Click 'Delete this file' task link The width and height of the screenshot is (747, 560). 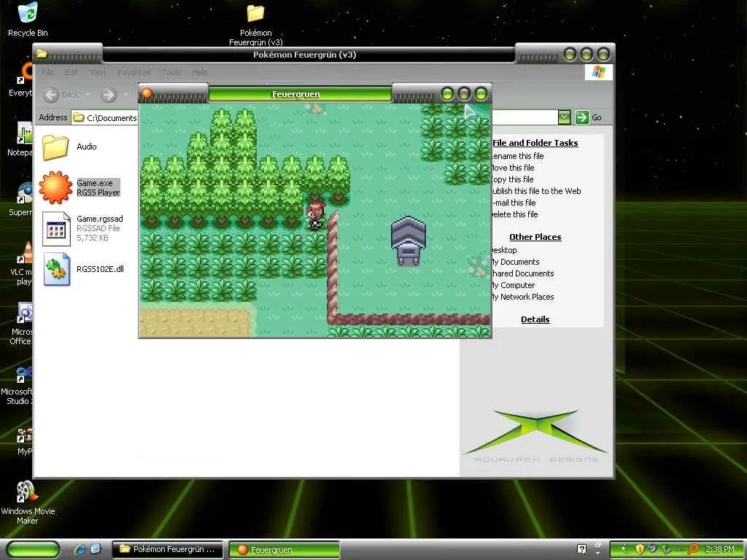(x=515, y=214)
